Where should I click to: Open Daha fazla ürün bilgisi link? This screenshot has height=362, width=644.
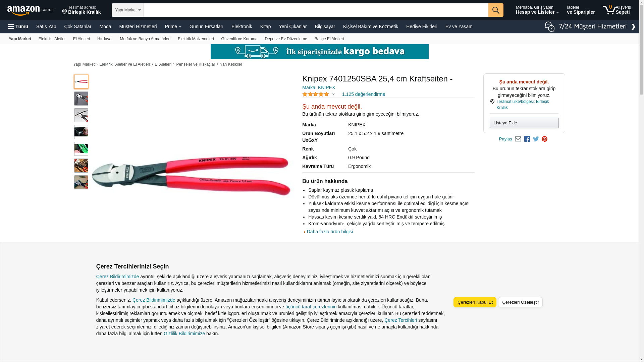330,232
